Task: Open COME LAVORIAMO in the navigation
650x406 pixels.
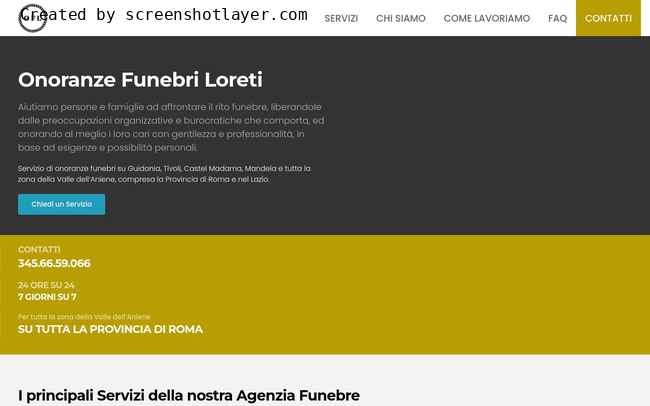Action: tap(487, 18)
